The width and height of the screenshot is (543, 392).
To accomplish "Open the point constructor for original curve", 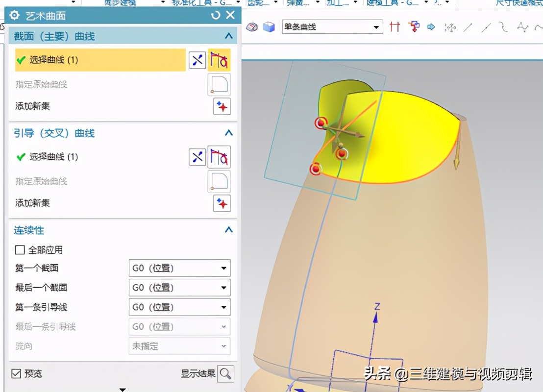I will coord(219,84).
